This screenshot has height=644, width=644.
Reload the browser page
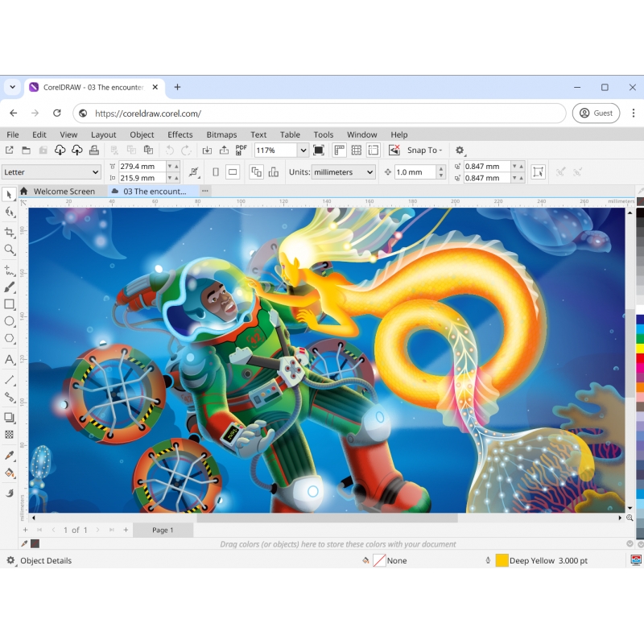pyautogui.click(x=56, y=113)
